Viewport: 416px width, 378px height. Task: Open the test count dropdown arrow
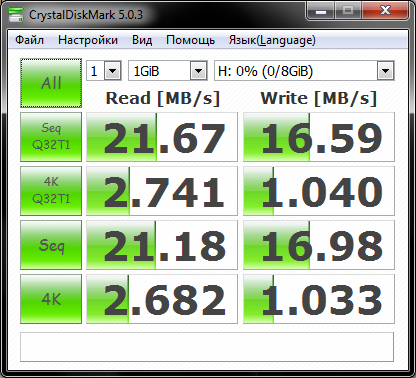(112, 71)
